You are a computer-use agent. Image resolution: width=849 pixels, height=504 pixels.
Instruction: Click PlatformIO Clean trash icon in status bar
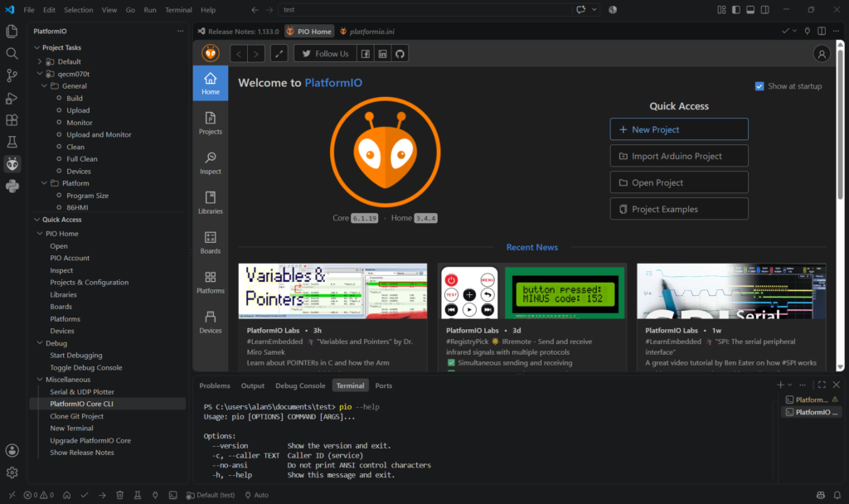point(119,495)
